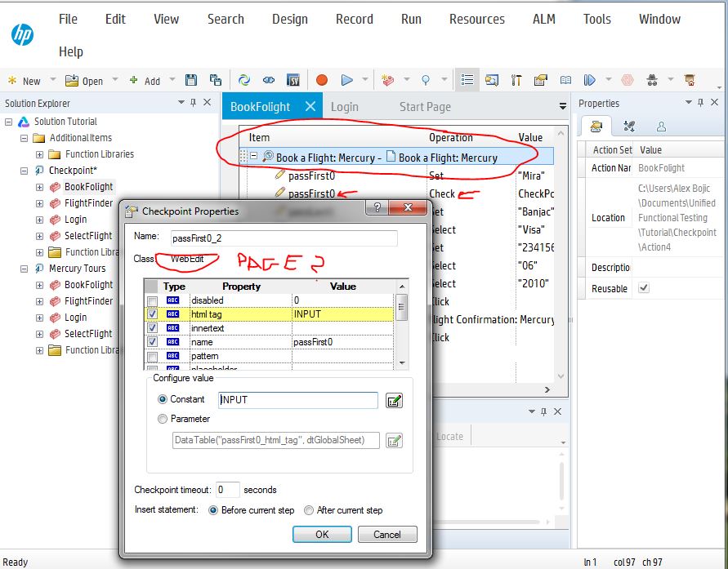The image size is (728, 569).
Task: Open the File menu
Action: tap(69, 19)
